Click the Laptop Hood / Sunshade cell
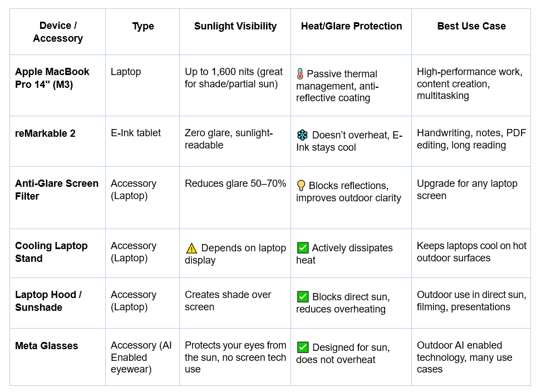541x392 pixels. tap(48, 301)
